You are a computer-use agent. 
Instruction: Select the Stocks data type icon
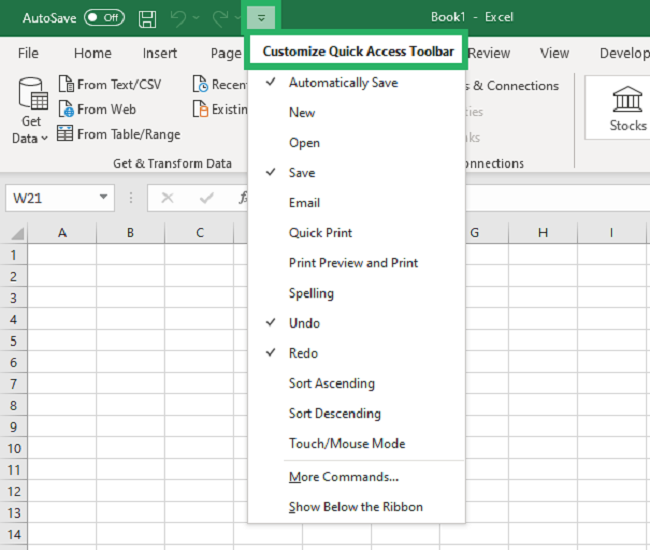pyautogui.click(x=627, y=100)
